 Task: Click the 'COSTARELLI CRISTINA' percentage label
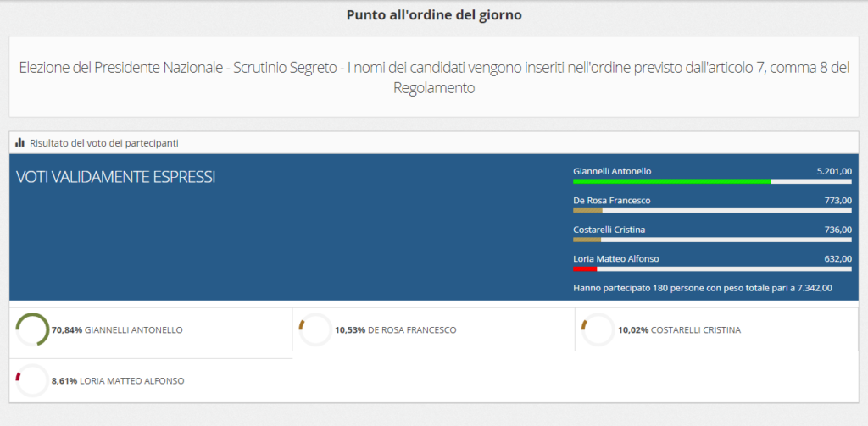tap(679, 330)
